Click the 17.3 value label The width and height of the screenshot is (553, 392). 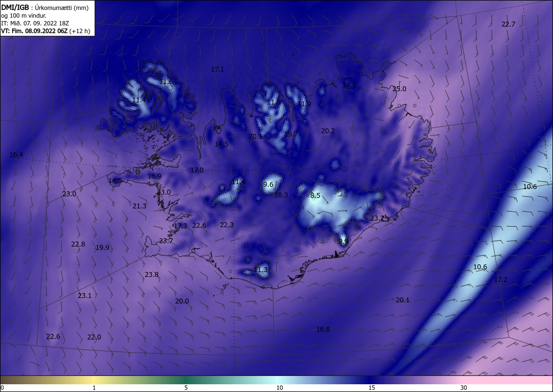[x=181, y=226]
